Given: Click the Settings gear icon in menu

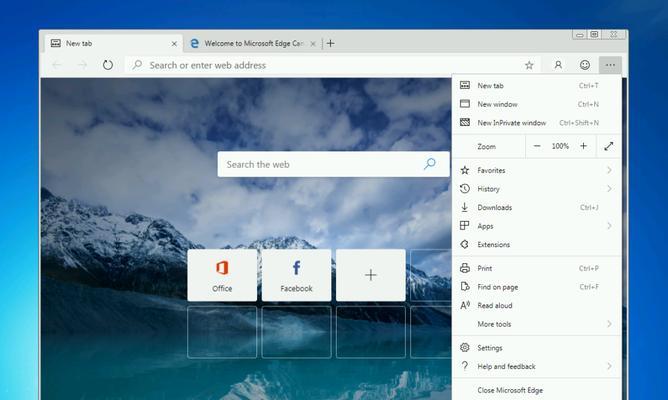Looking at the screenshot, I should pos(465,348).
